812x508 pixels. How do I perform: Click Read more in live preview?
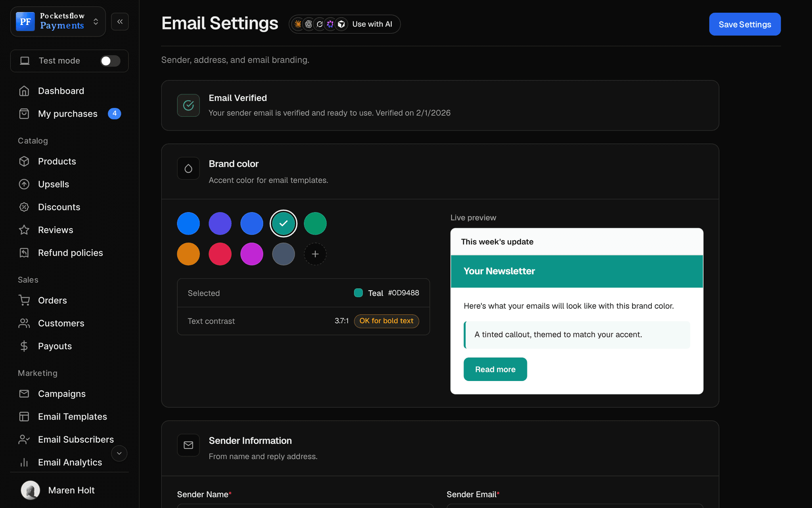495,369
